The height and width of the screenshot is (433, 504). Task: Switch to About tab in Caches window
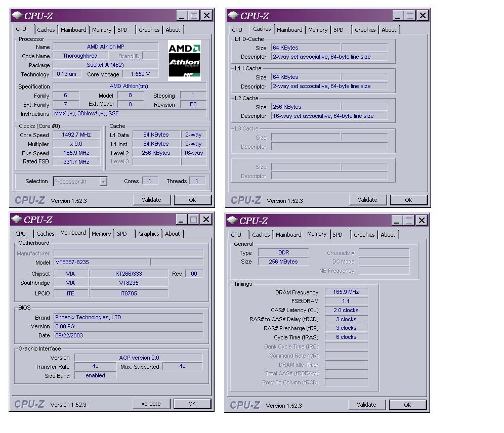pyautogui.click(x=389, y=29)
